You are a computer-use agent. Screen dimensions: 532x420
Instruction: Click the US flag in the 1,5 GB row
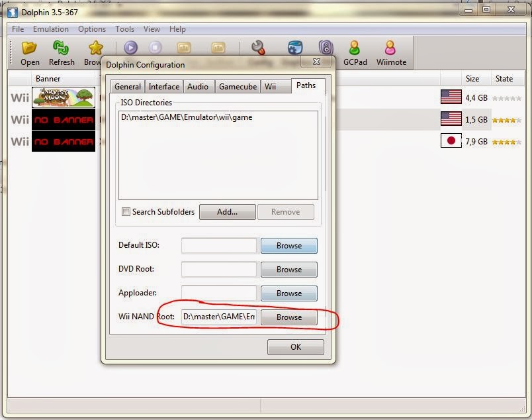click(451, 119)
